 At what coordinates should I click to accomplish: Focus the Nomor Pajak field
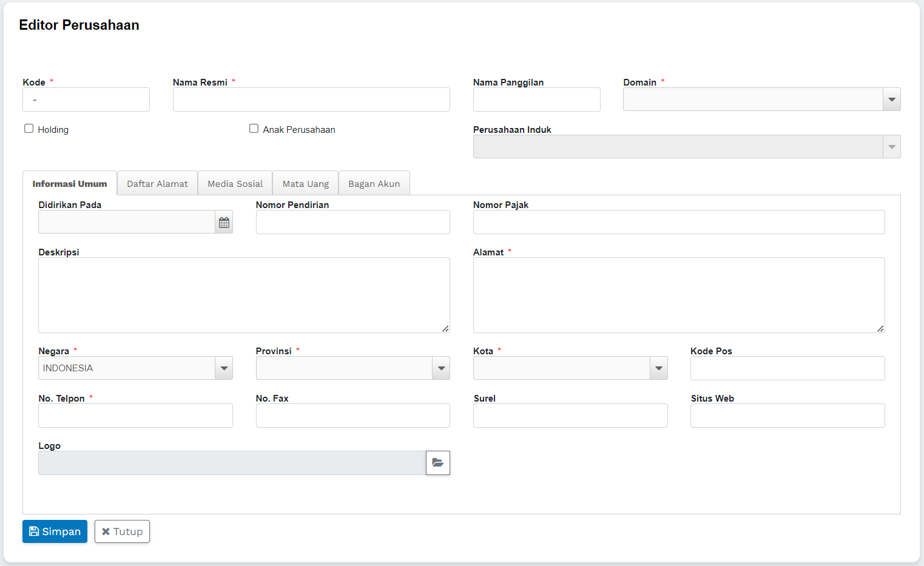pos(678,222)
